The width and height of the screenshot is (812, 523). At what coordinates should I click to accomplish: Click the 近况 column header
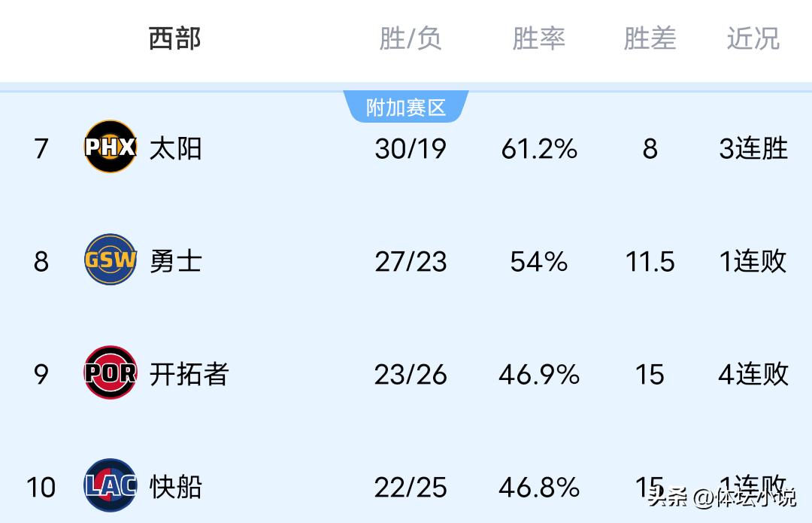coord(753,38)
